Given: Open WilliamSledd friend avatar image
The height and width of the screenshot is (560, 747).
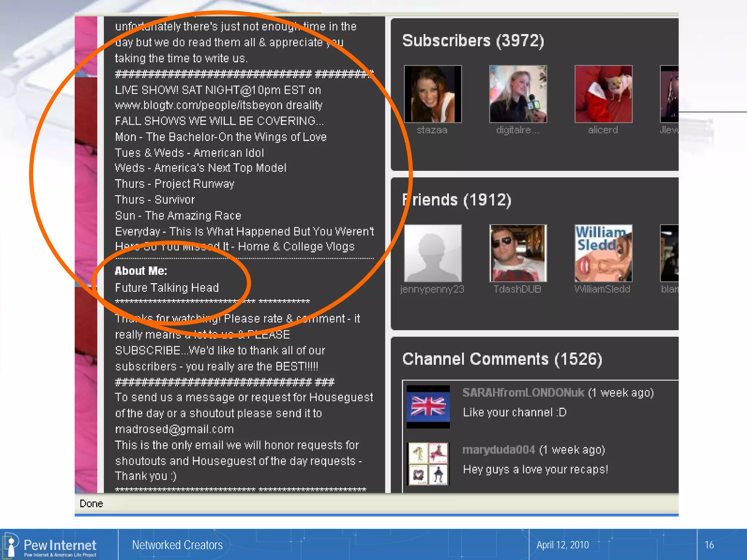Looking at the screenshot, I should [x=603, y=253].
